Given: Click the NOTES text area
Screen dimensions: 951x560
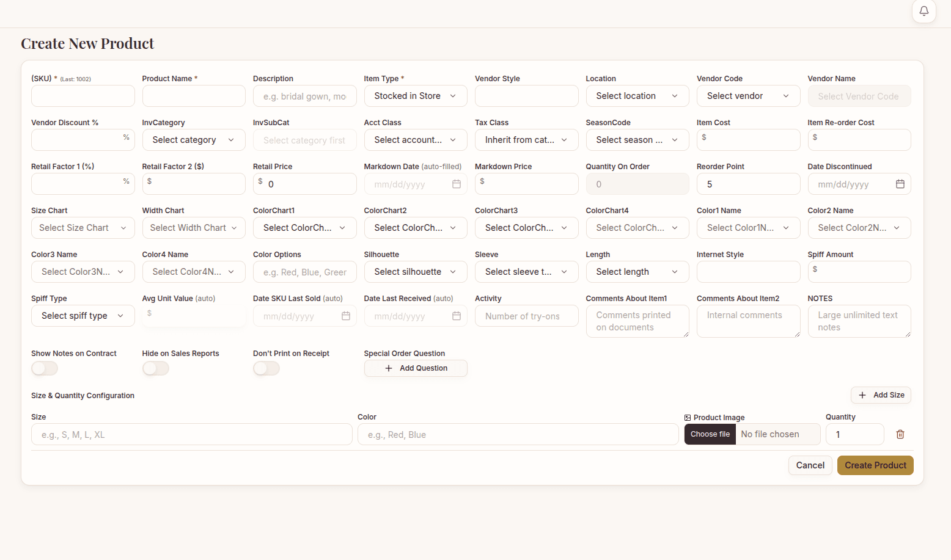Looking at the screenshot, I should pyautogui.click(x=859, y=321).
